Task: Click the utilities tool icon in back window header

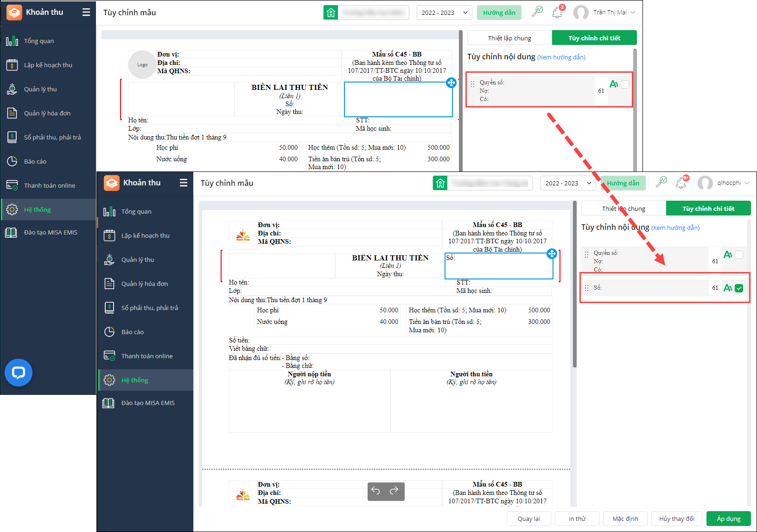Action: (537, 12)
